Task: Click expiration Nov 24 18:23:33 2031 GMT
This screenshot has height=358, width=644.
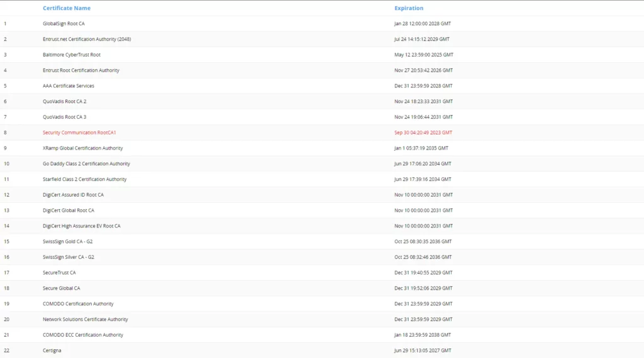Action: click(423, 102)
